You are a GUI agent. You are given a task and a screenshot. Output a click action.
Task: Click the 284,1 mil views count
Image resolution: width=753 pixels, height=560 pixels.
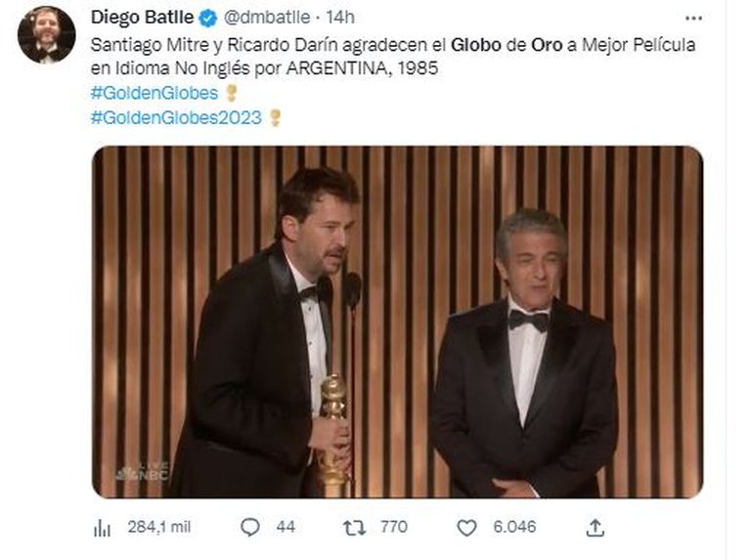[159, 528]
